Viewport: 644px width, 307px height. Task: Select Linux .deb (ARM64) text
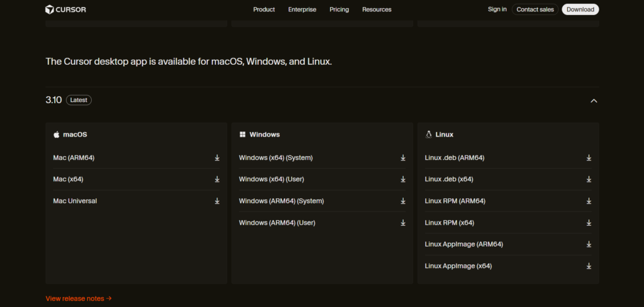pyautogui.click(x=455, y=158)
